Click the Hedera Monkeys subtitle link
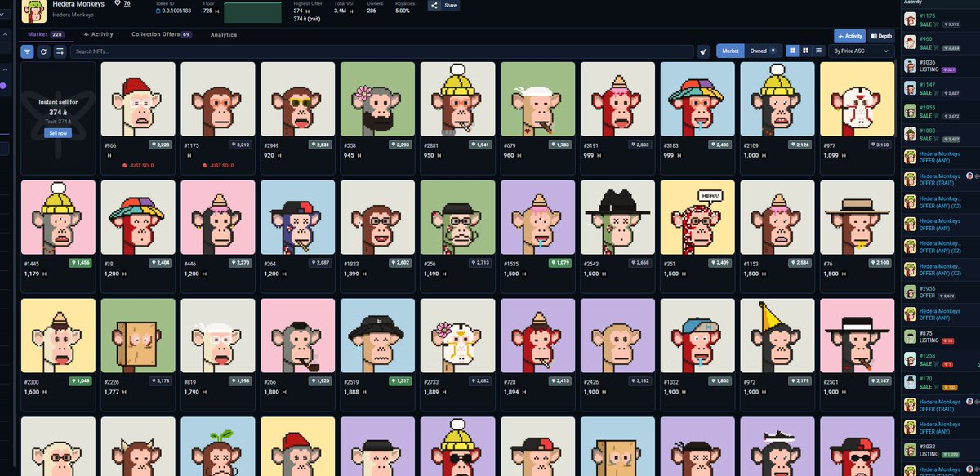Screen dimensions: 980x476 pyautogui.click(x=73, y=15)
